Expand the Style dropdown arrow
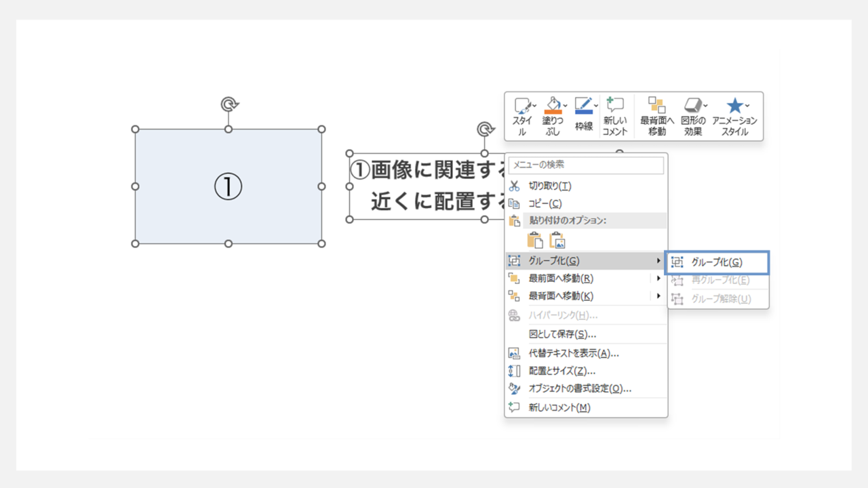Image resolution: width=868 pixels, height=488 pixels. coord(534,106)
